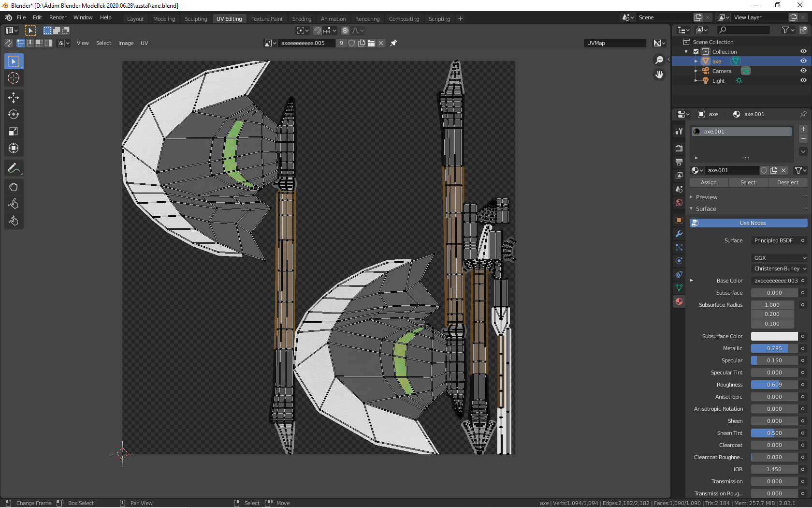Switch to the Shading workspace tab
This screenshot has height=508, width=812.
[302, 18]
